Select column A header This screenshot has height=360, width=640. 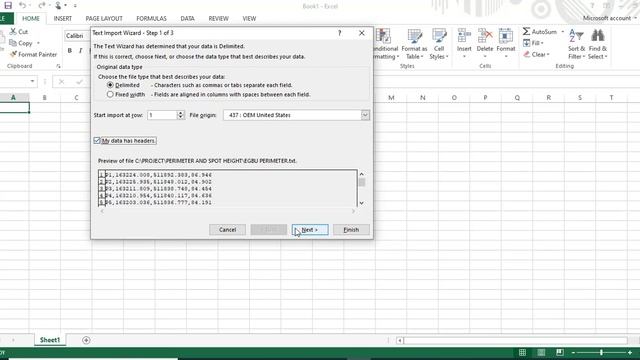[x=13, y=98]
